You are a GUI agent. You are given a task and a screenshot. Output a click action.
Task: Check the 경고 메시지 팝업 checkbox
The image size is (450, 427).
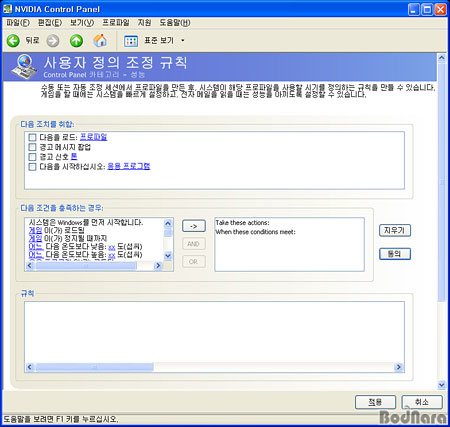(32, 147)
